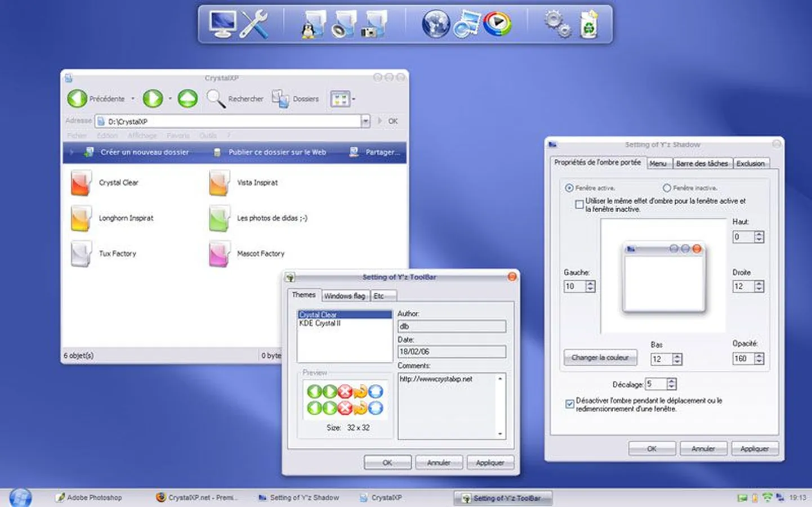The image size is (812, 507).
Task: Open the speaker music folder in the dock
Action: [x=343, y=25]
